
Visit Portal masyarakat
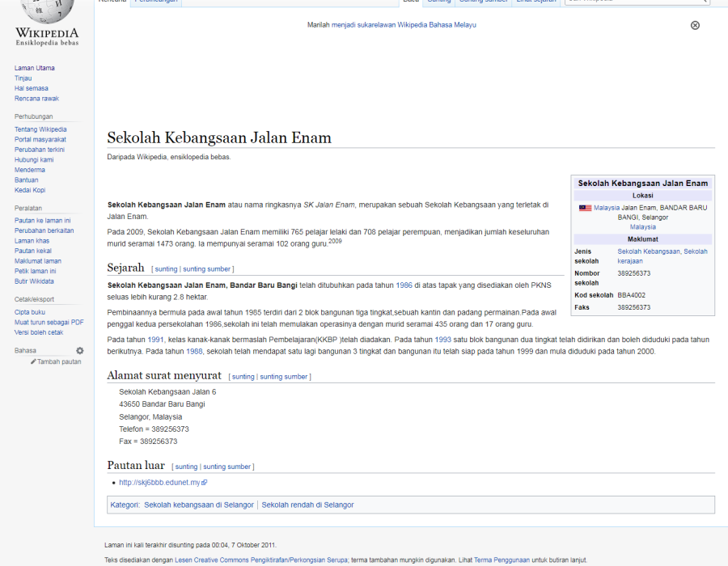pos(40,140)
